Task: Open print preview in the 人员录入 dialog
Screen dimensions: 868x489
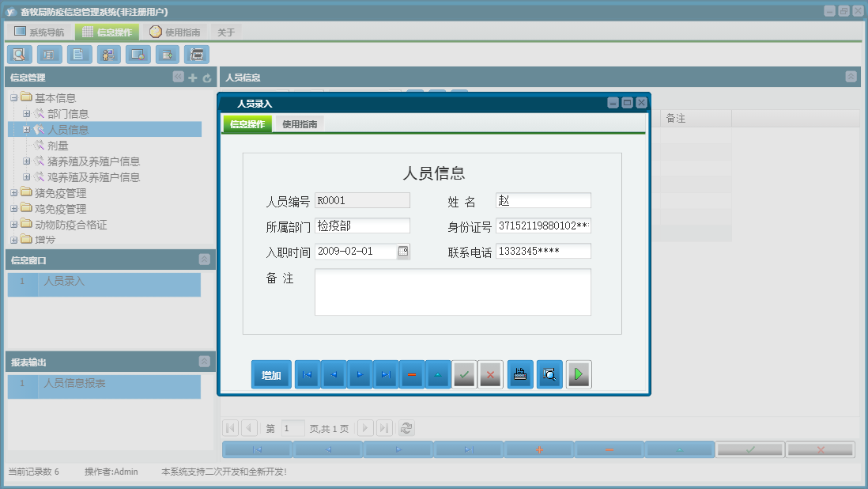Action: pos(549,373)
